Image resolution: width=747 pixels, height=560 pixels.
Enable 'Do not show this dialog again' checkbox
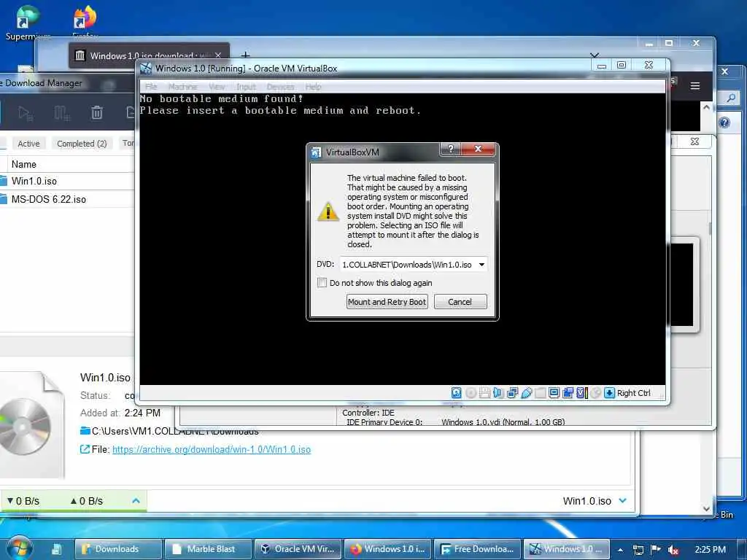322,283
